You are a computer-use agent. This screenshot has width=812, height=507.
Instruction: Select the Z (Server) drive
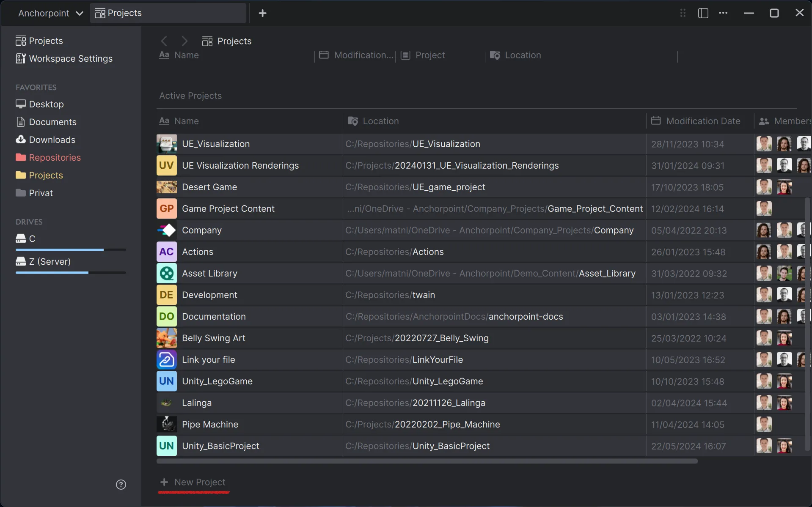50,262
